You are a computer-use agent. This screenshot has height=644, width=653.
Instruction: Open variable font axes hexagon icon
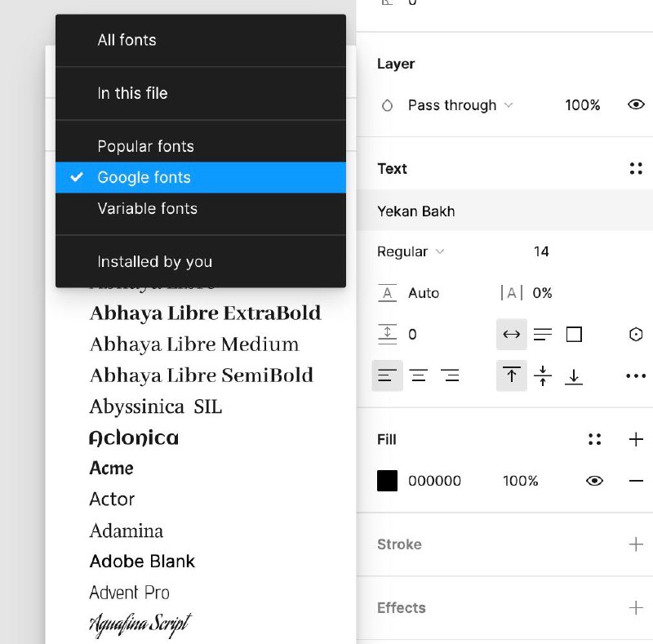coord(636,334)
